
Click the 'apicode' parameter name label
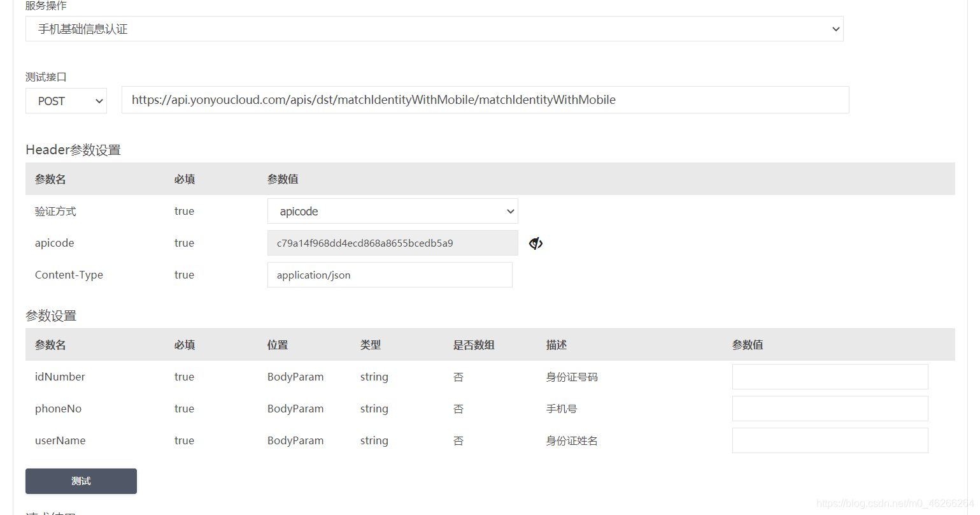click(54, 243)
